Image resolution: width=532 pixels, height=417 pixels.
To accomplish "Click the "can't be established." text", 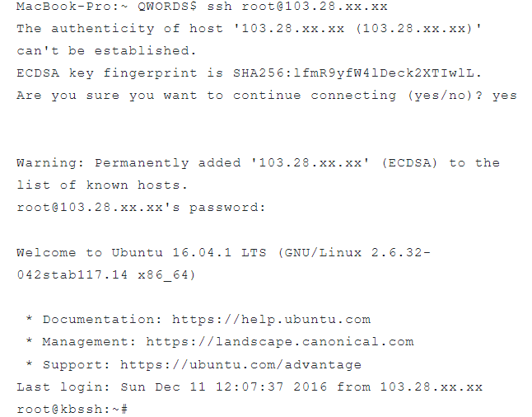I will click(96, 51).
